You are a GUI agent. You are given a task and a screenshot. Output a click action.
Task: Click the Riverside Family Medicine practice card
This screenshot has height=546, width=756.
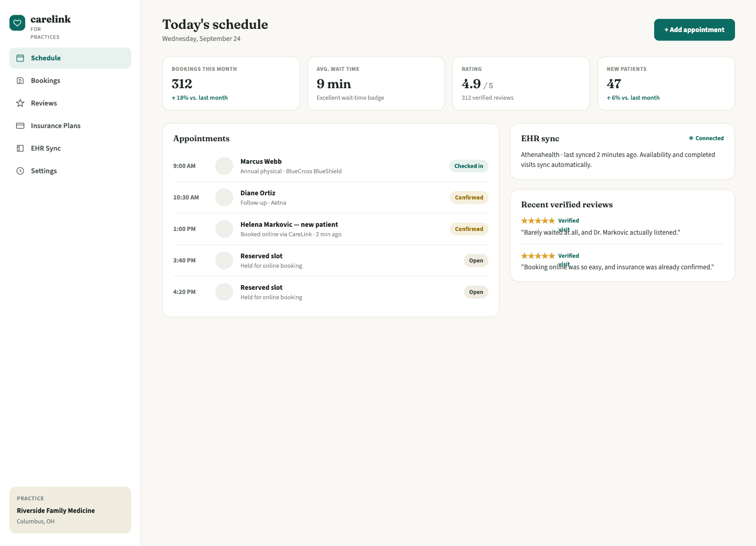point(70,510)
